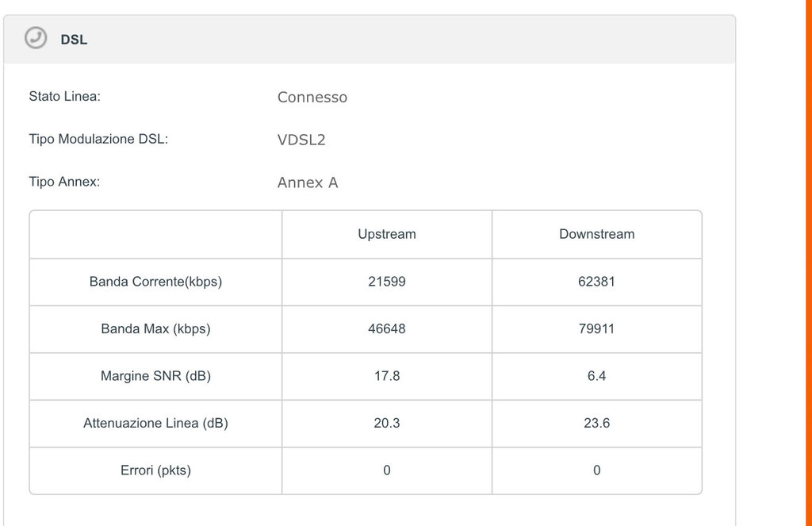Select the Tipo Annex label
Screen dimensions: 812x526
pos(64,182)
